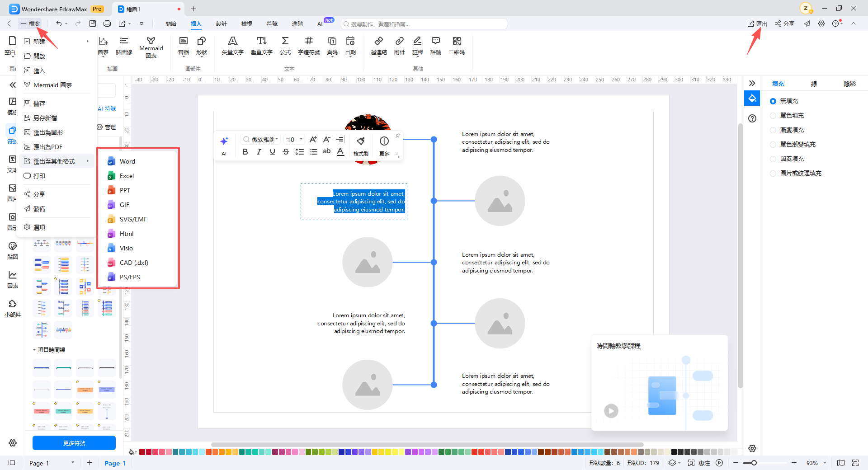Click the format painter (格式刷) icon
The image size is (868, 470).
click(360, 146)
